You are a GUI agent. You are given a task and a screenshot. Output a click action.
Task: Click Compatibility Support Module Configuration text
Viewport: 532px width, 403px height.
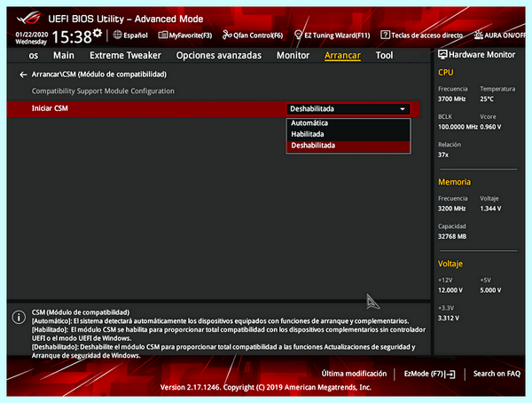tap(103, 91)
